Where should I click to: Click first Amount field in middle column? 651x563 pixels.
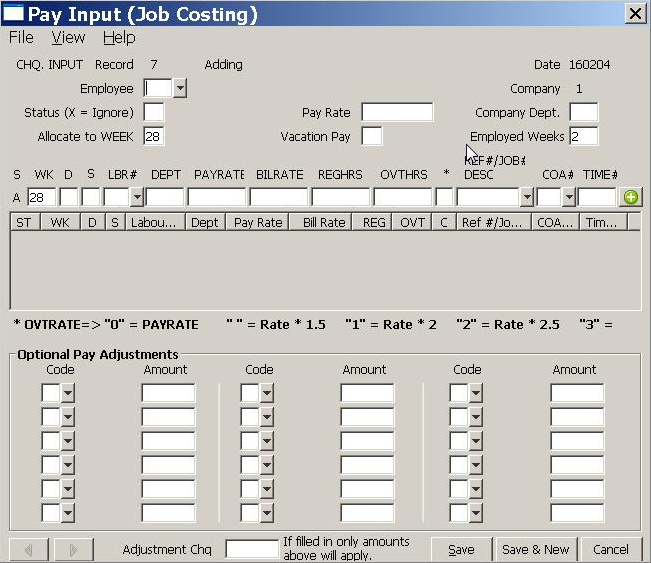pos(367,393)
